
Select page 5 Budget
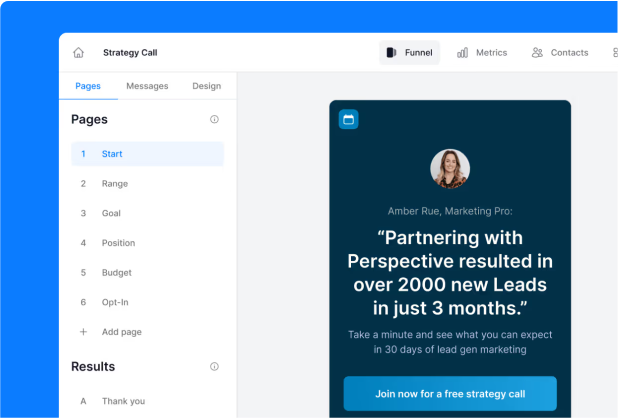(x=147, y=272)
